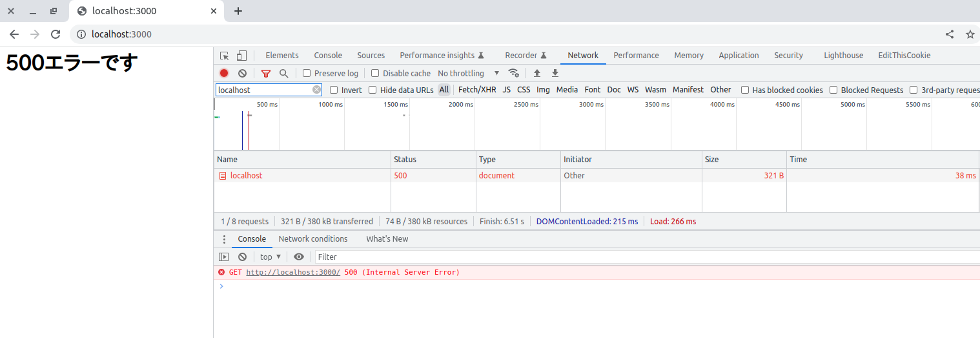Enable the Preserve log checkbox
This screenshot has height=338, width=980.
[x=307, y=74]
